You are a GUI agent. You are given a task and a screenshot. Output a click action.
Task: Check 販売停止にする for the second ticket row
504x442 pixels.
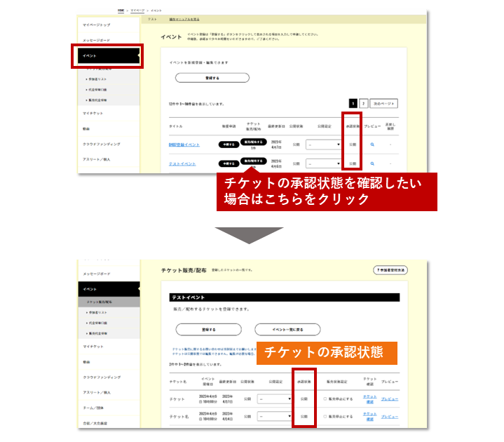pos(325,416)
